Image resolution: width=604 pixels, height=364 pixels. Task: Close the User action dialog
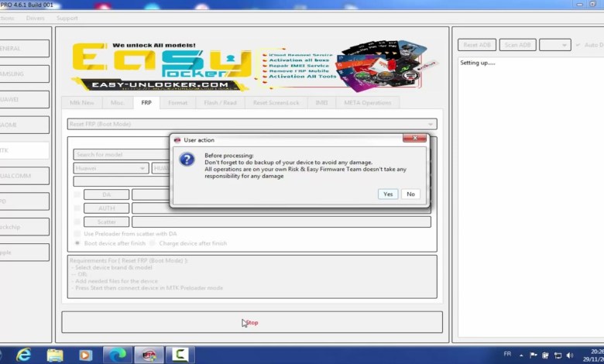coord(414,138)
